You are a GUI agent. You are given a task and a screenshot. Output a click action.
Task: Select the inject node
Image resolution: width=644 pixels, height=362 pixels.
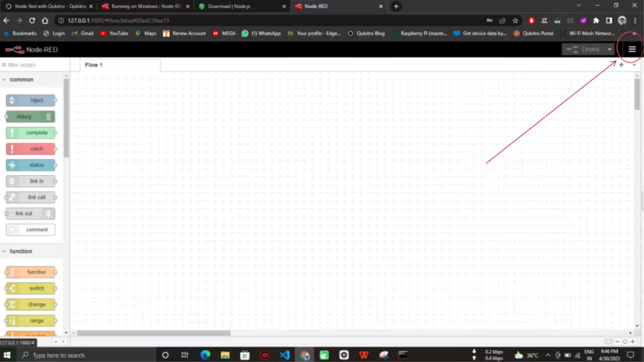(x=31, y=100)
